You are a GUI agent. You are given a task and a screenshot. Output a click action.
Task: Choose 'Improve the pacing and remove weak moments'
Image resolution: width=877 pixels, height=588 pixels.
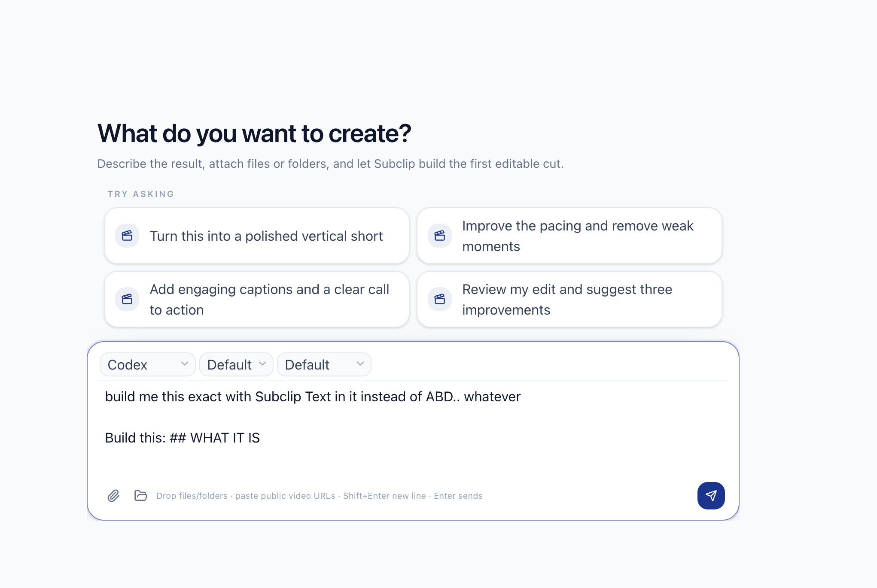coord(569,236)
